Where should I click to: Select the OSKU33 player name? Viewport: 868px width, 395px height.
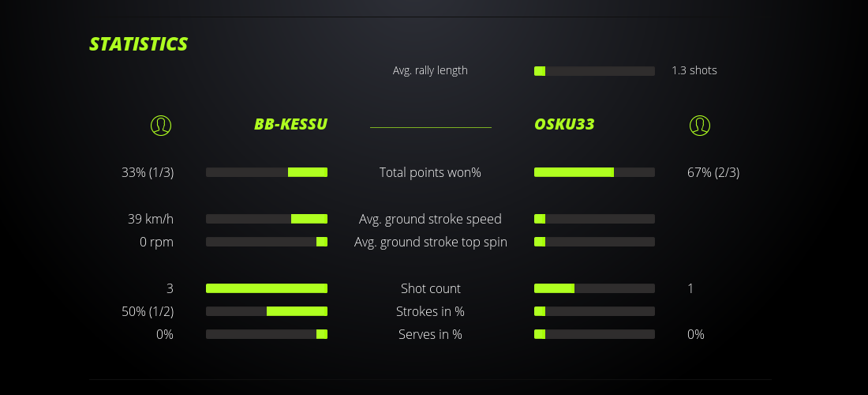pos(564,124)
